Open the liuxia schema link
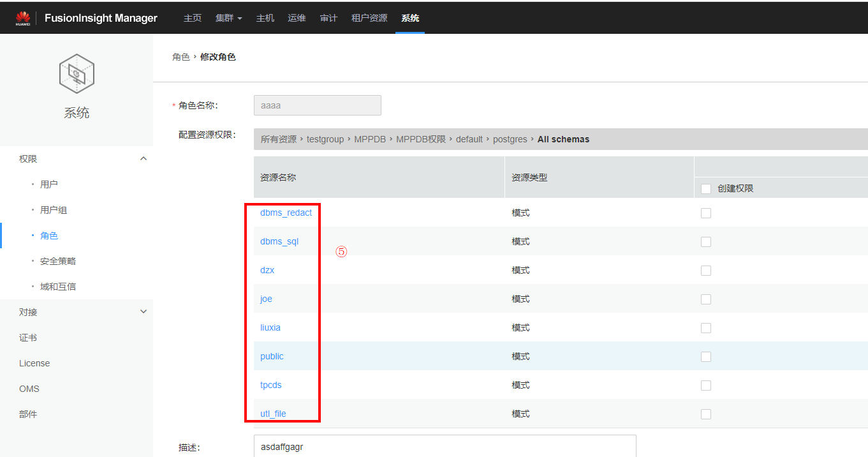This screenshot has height=457, width=868. tap(270, 327)
